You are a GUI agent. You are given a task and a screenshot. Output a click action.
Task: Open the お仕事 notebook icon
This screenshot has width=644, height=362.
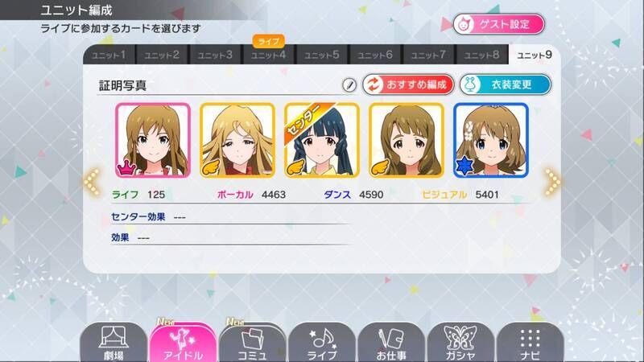coord(391,343)
